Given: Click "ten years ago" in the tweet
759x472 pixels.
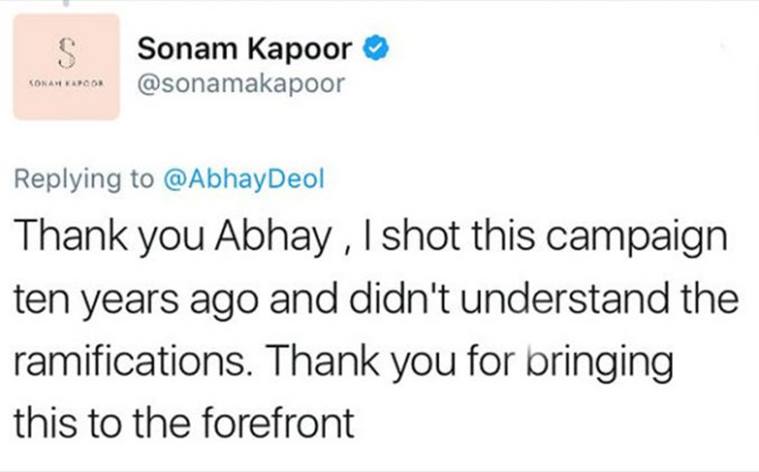Looking at the screenshot, I should (x=130, y=300).
